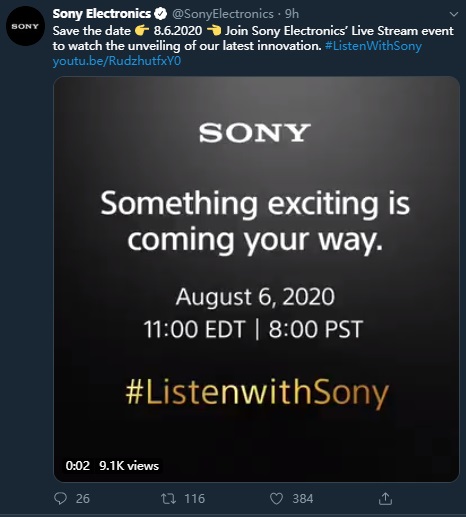This screenshot has height=517, width=466.
Task: Open the youtu.be/RudzhutfxY0 link
Action: coord(117,61)
